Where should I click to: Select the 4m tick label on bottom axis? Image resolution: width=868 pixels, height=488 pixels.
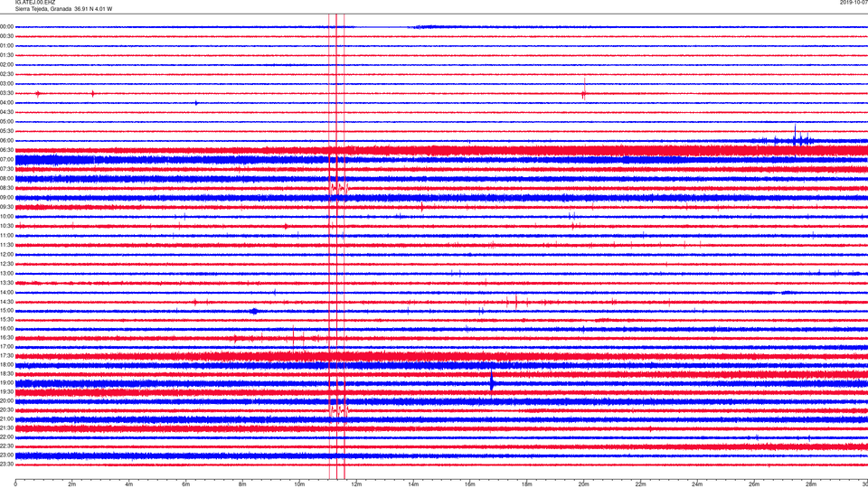coord(129,484)
